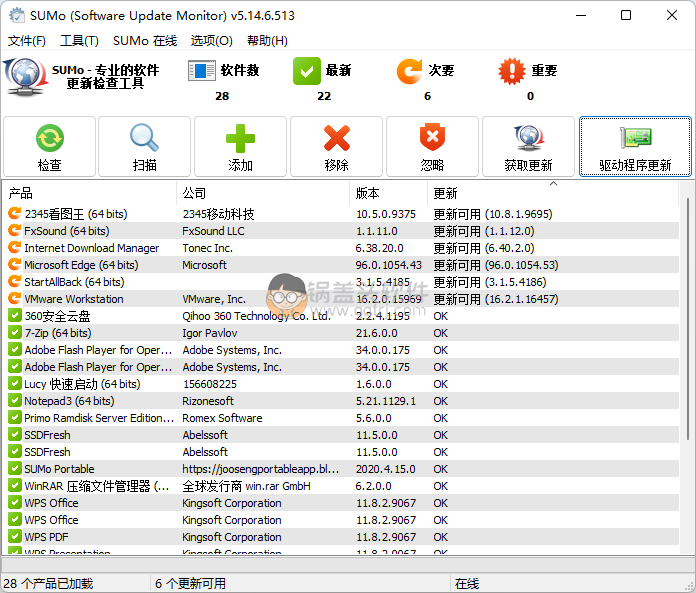Open the 选项(O) menu
Screen dimensions: 696x593
tap(211, 41)
